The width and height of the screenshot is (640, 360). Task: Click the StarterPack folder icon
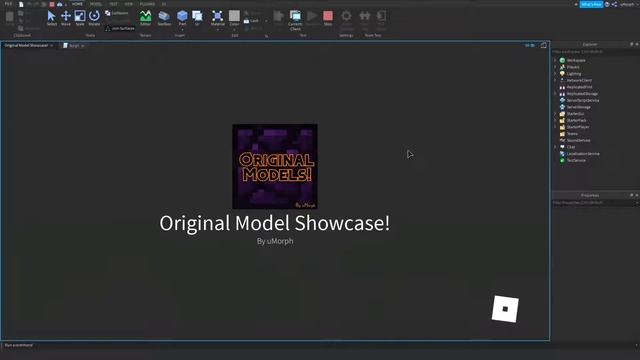click(562, 120)
